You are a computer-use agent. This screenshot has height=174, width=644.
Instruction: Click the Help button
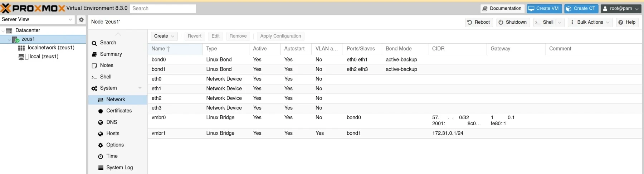(627, 22)
